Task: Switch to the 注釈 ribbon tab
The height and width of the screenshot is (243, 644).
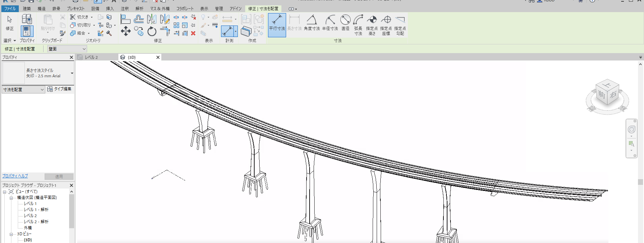Action: [x=125, y=9]
